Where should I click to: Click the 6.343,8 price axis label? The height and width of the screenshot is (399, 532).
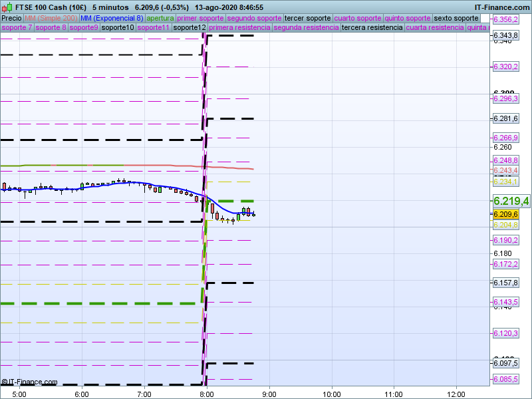pyautogui.click(x=505, y=35)
